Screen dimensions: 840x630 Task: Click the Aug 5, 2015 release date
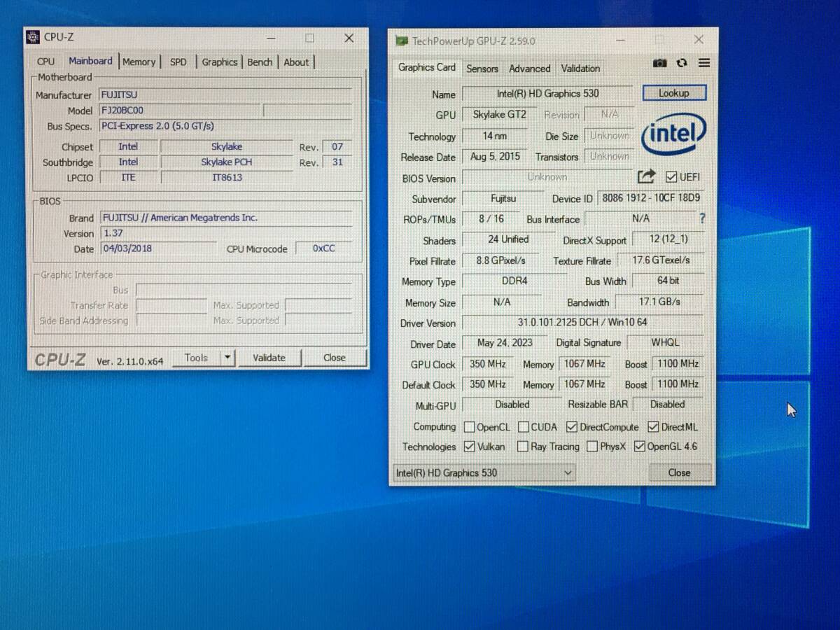tap(496, 157)
